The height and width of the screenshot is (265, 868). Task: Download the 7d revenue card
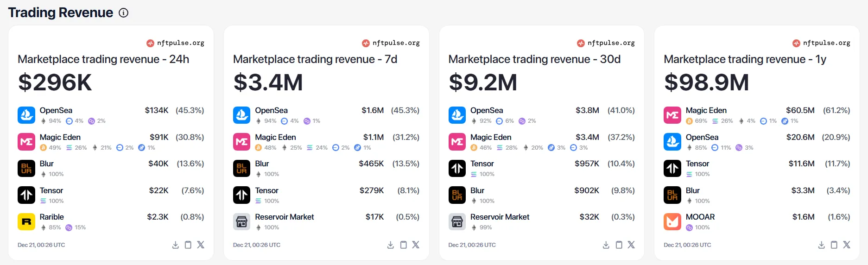(x=391, y=245)
